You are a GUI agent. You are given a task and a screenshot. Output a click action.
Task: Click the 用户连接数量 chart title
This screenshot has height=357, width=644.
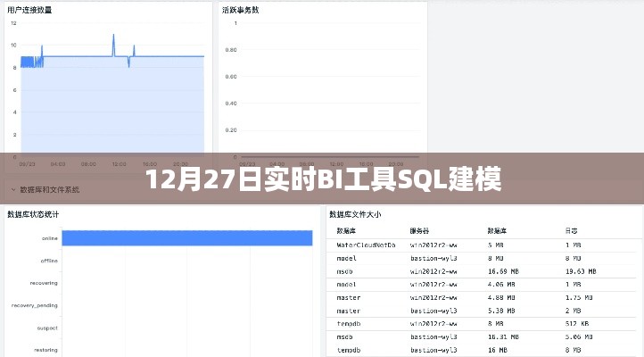(x=29, y=10)
